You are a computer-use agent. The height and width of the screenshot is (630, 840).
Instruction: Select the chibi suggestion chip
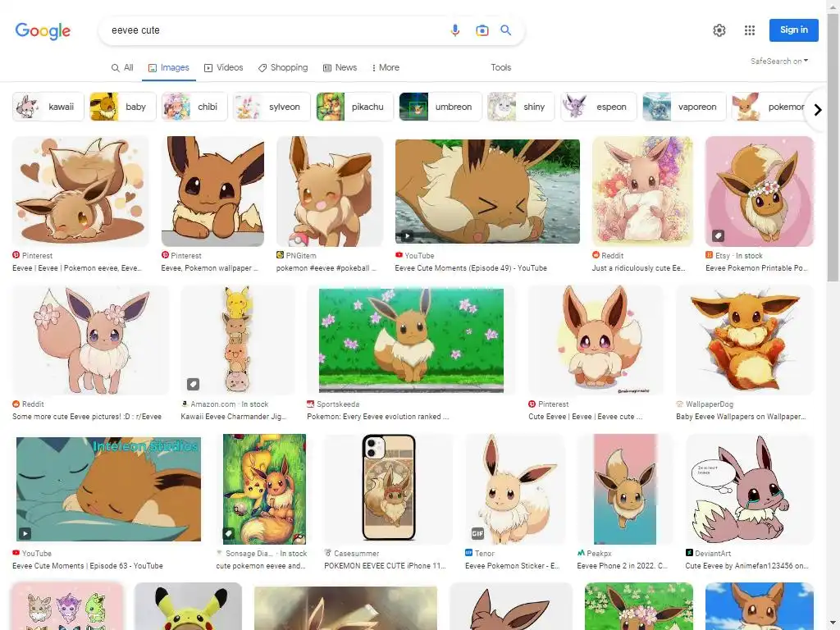coord(194,107)
